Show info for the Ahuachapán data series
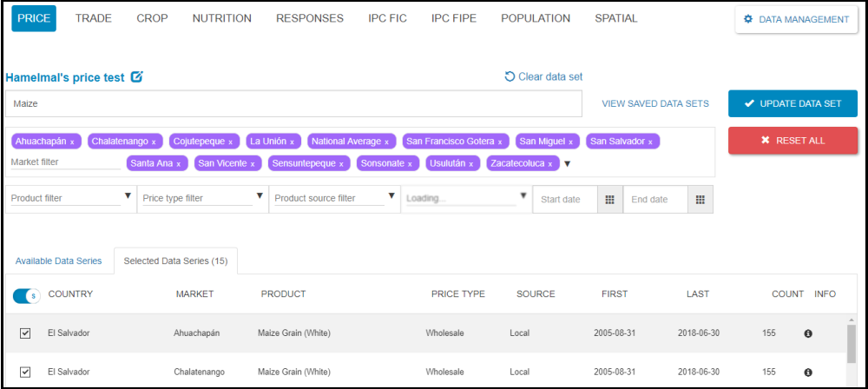Screen dimensions: 868x389 click(808, 333)
